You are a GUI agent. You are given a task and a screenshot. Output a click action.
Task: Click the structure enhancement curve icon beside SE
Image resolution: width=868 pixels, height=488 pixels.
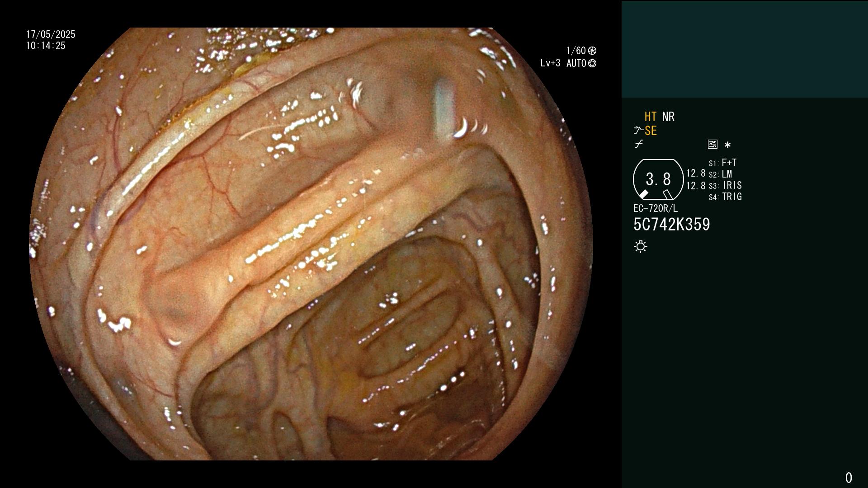pos(638,131)
